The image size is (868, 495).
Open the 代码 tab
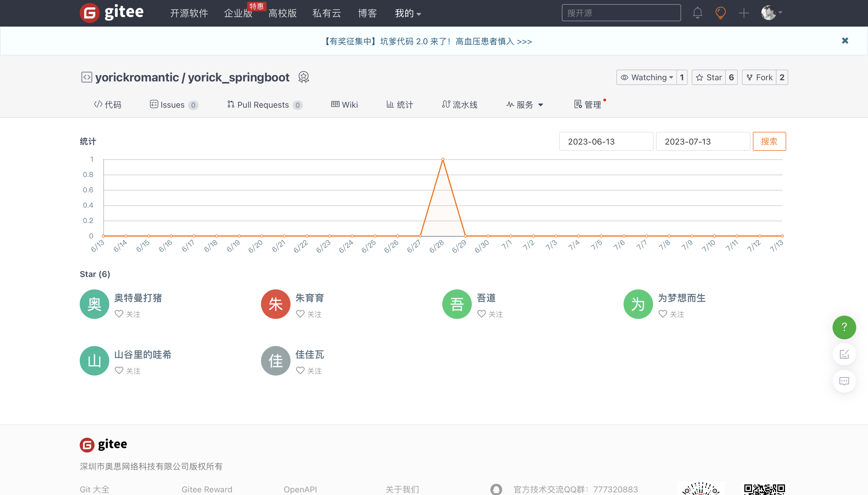click(107, 105)
